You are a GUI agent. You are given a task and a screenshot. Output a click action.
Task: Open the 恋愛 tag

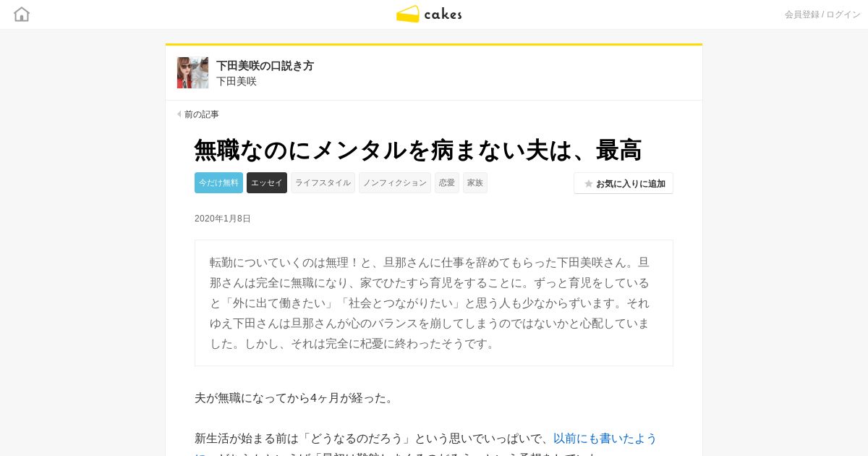click(x=447, y=182)
